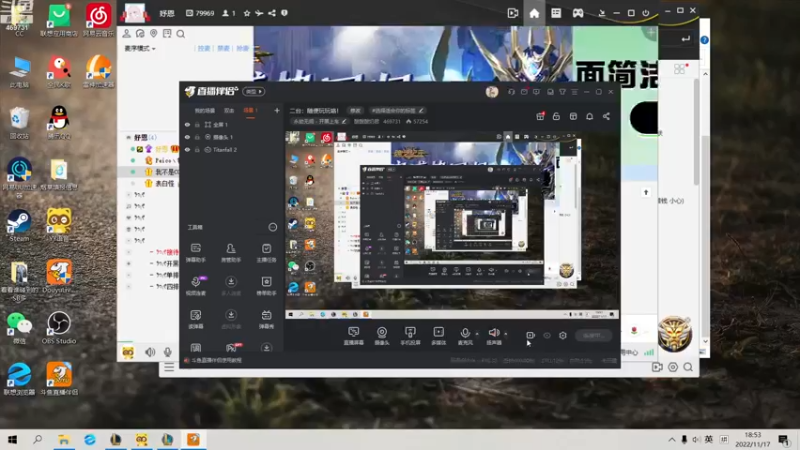Add 摄像头 camera source
This screenshot has height=450, width=800.
[382, 336]
